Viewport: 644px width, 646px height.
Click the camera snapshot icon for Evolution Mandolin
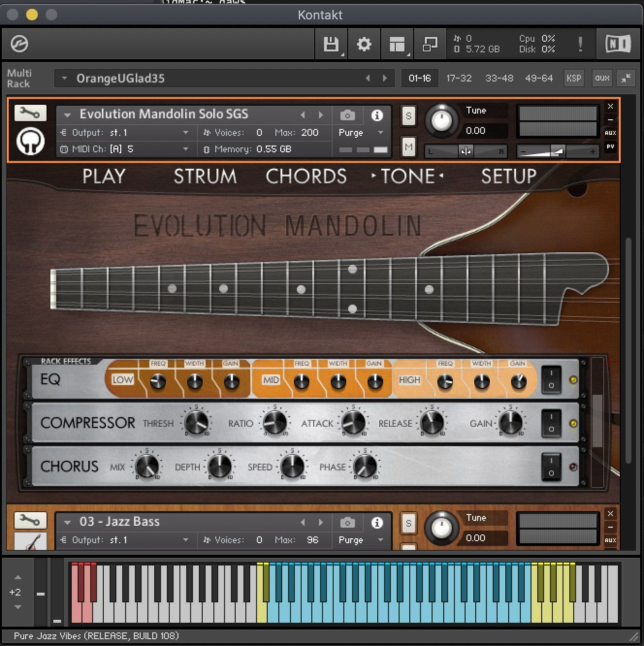point(347,115)
